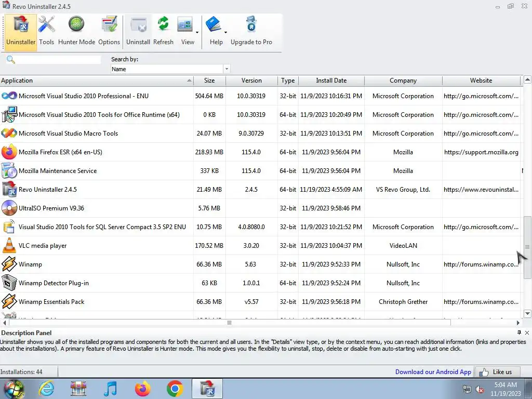This screenshot has height=399, width=532.
Task: Open the Search by Name dropdown
Action: click(x=227, y=69)
